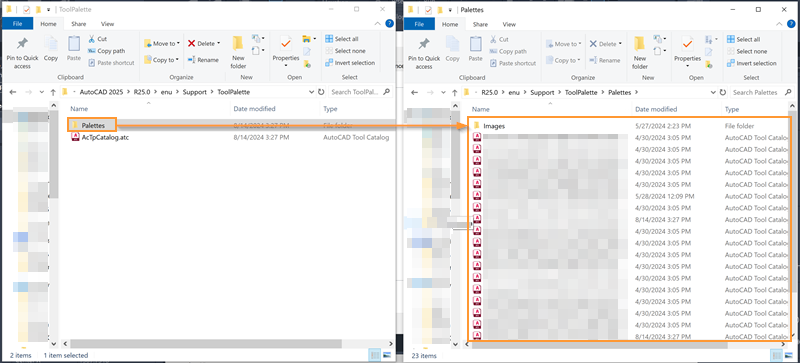Click New folder in Palettes window
The width and height of the screenshot is (800, 363).
pos(640,54)
